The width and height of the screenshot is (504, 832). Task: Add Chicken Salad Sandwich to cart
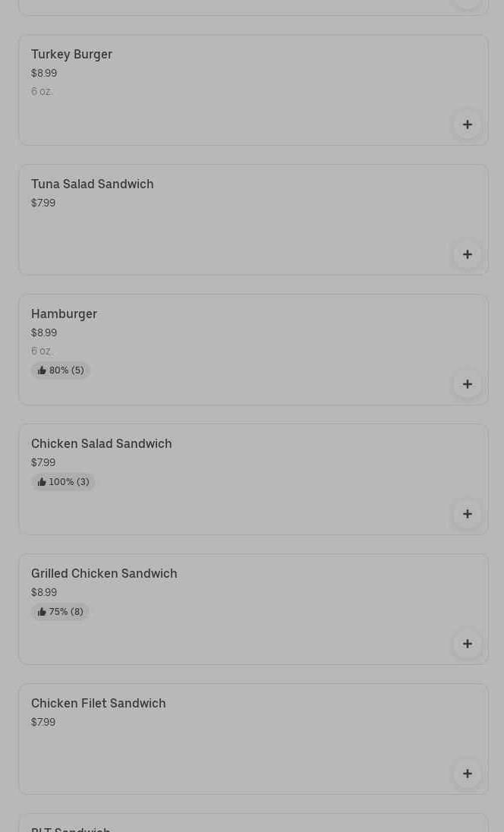[467, 514]
